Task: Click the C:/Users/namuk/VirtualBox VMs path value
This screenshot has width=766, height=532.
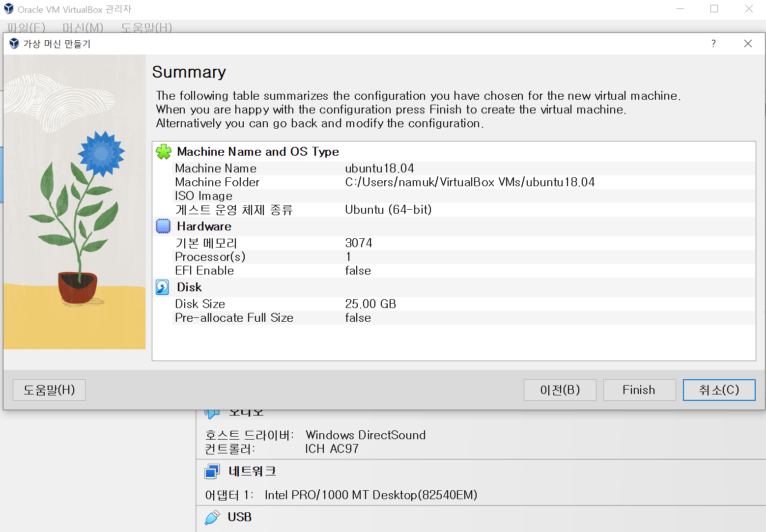Action: [470, 182]
